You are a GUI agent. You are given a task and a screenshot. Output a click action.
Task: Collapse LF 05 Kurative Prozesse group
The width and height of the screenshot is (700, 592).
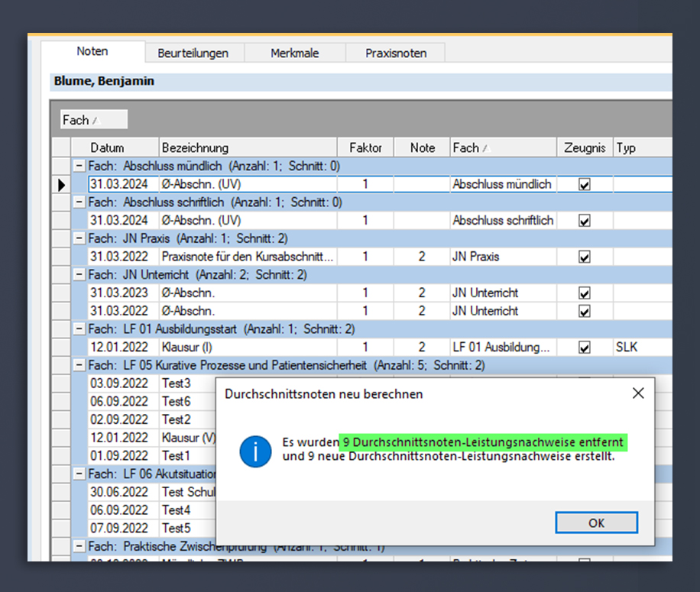[x=79, y=365]
